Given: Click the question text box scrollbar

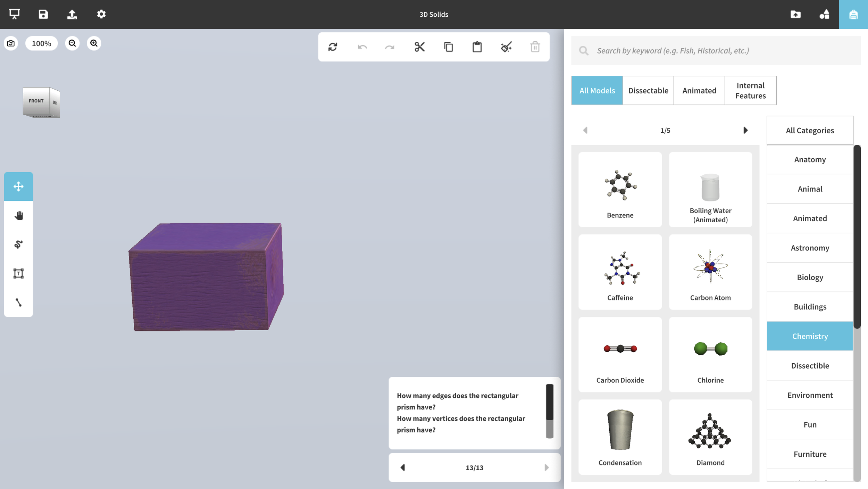Looking at the screenshot, I should tap(550, 402).
